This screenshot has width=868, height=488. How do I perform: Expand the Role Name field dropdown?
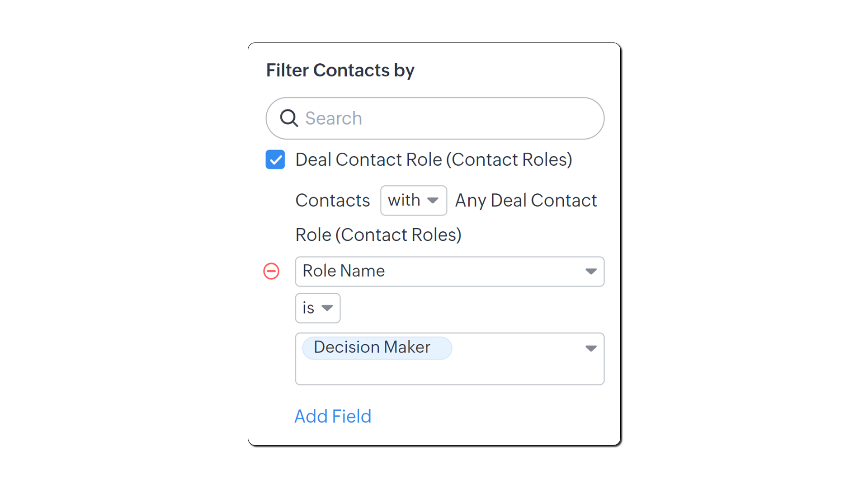coord(449,271)
